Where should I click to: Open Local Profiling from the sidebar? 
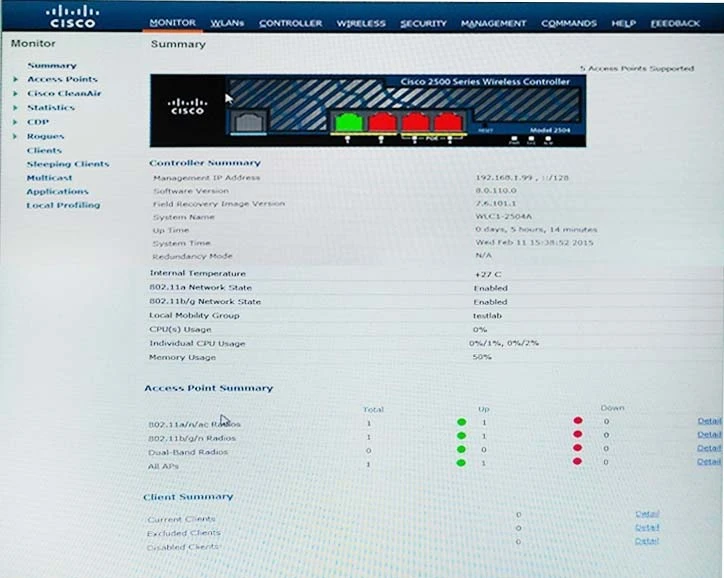click(63, 205)
